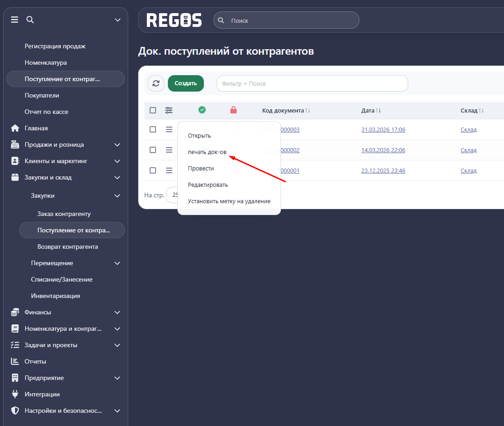
Task: Click the red lock column header icon
Action: click(234, 110)
